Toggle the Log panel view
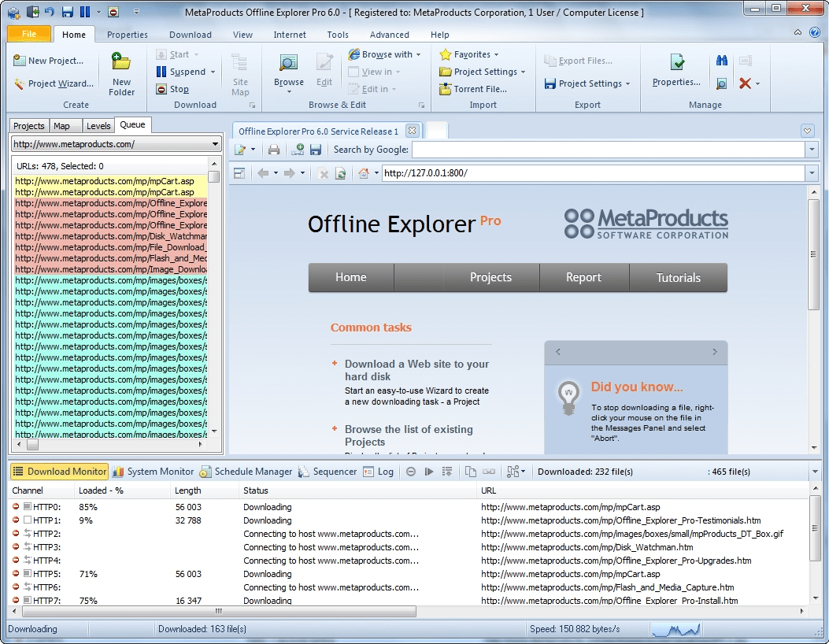Screen dimensions: 829x644 [378, 472]
